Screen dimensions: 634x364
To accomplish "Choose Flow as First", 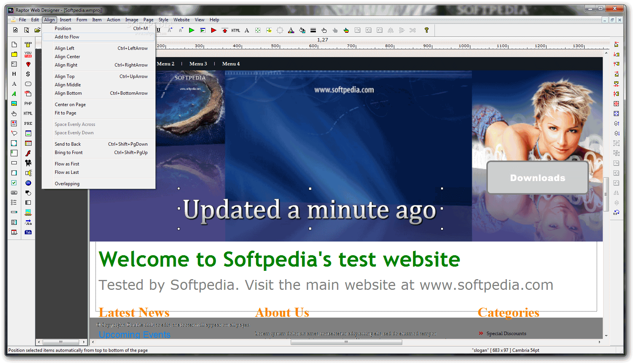I will pos(99,164).
